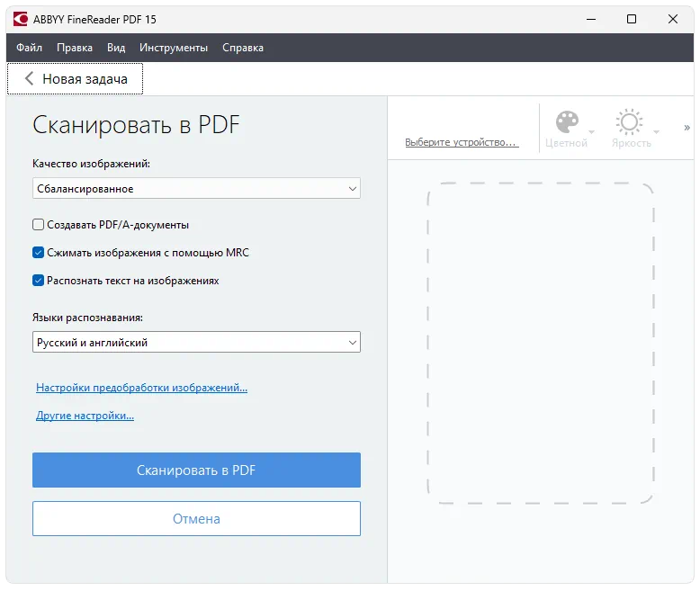Viewport: 700px width, 591px height.
Task: Open the Языки распознавания dropdown
Action: pyautogui.click(x=196, y=342)
